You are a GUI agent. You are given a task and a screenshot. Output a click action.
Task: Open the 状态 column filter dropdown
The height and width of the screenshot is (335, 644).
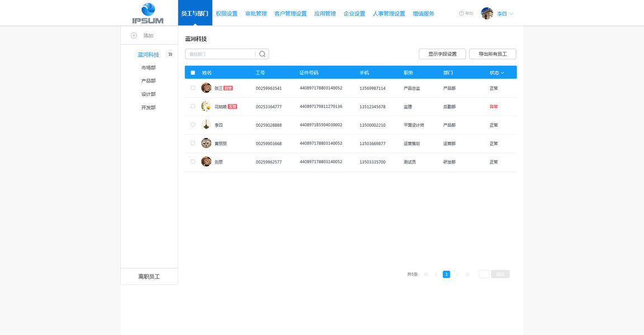(503, 73)
